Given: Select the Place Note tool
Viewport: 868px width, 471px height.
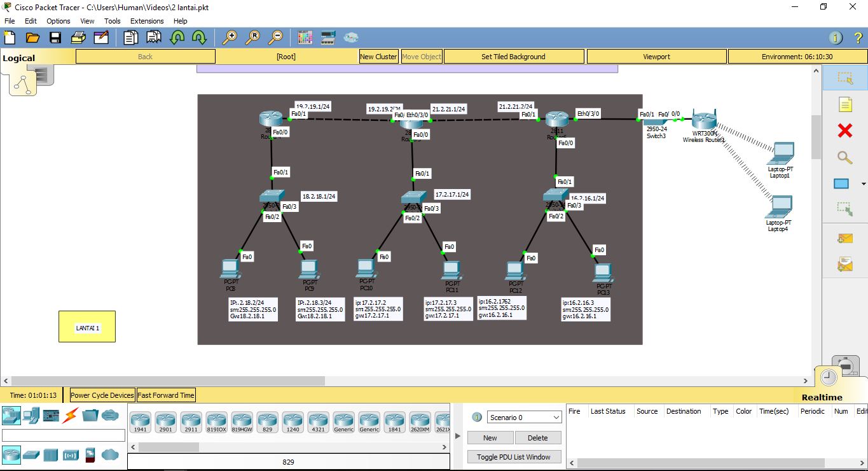Looking at the screenshot, I should tap(844, 104).
